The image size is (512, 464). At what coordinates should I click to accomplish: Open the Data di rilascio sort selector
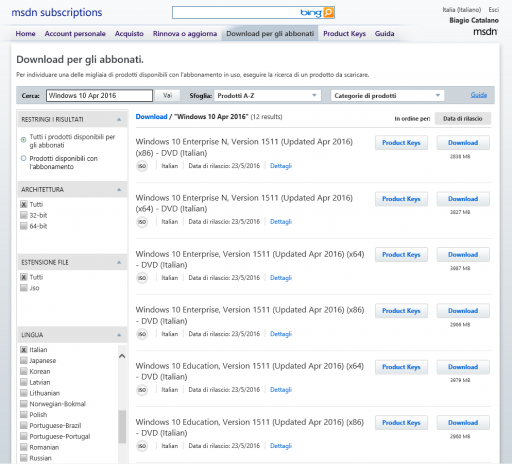click(463, 119)
